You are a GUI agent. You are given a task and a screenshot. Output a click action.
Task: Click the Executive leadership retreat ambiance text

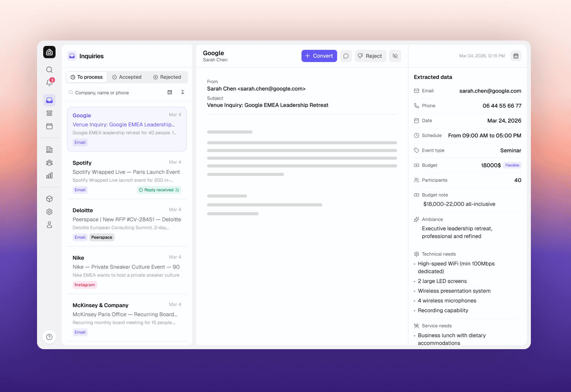pyautogui.click(x=457, y=232)
